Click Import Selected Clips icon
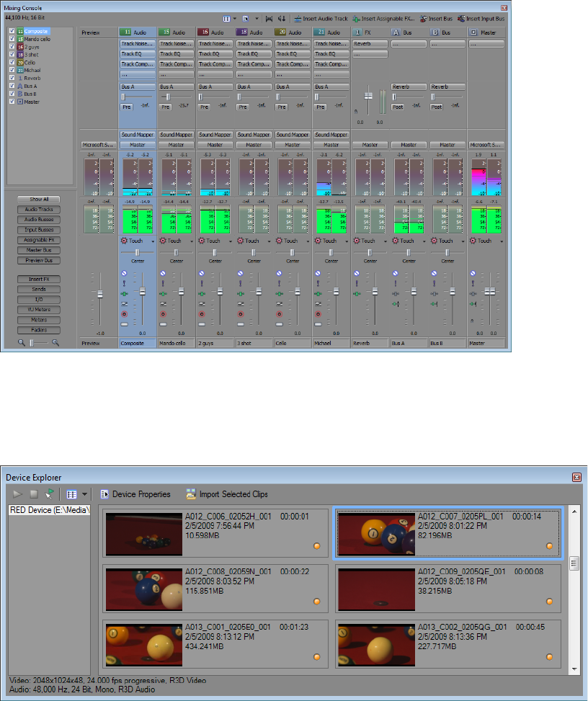Image resolution: width=588 pixels, height=701 pixels. coord(191,494)
